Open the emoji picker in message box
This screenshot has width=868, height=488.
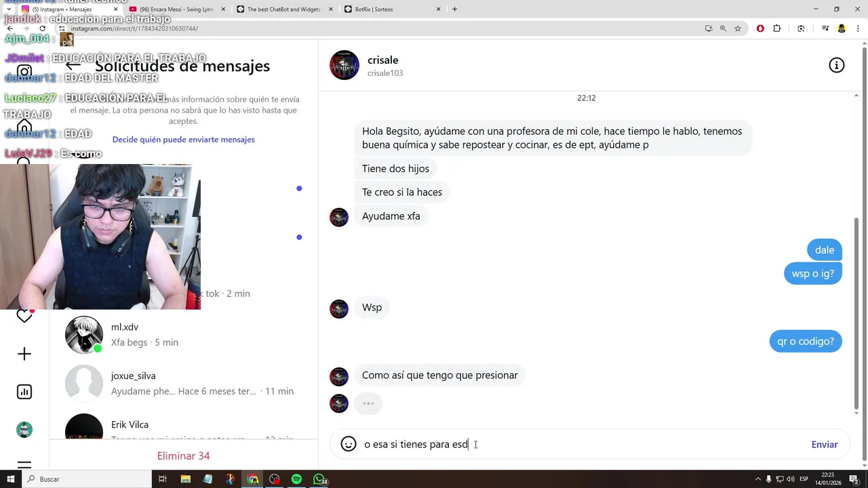tap(349, 444)
